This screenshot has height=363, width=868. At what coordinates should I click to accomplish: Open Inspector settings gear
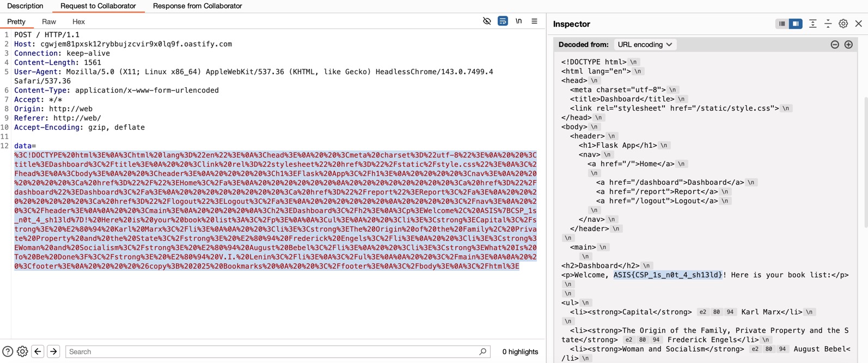click(843, 24)
